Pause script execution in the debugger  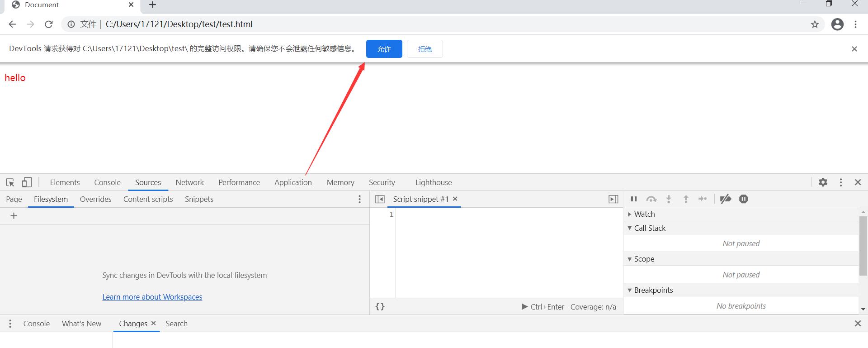click(x=634, y=199)
